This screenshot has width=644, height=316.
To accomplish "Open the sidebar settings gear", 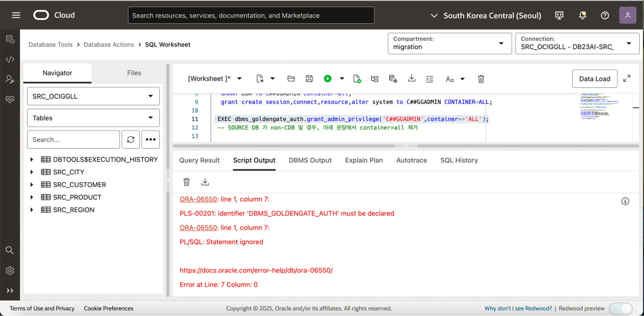I will click(x=10, y=271).
